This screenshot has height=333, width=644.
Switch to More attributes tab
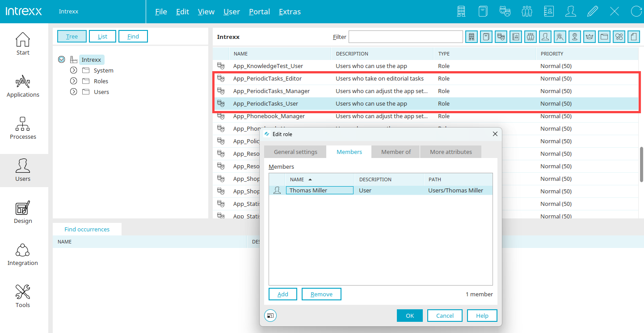(450, 152)
